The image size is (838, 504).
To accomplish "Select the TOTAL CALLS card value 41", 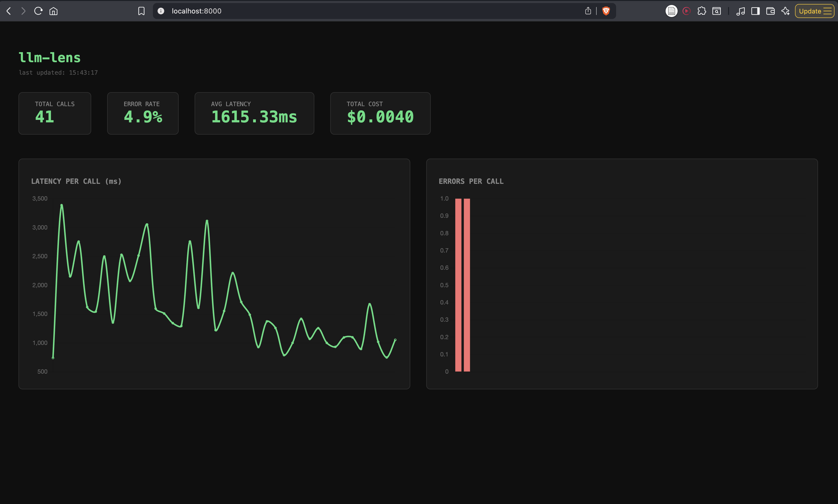I will [x=44, y=117].
